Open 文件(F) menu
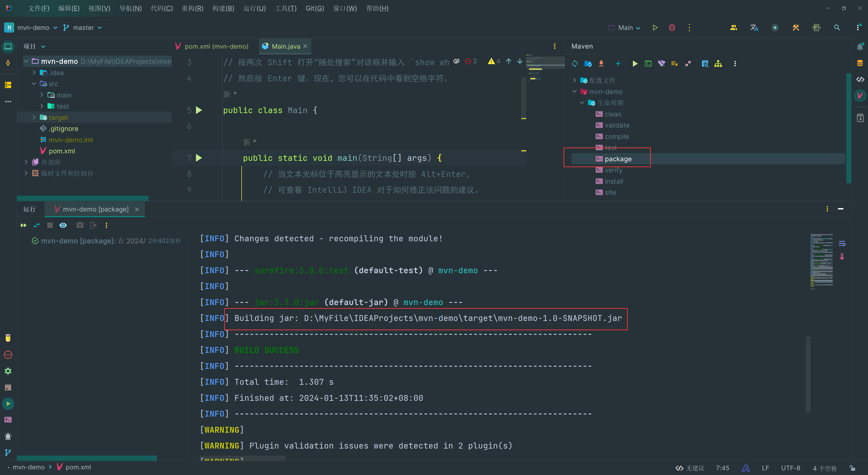The width and height of the screenshot is (868, 475). 39,8
